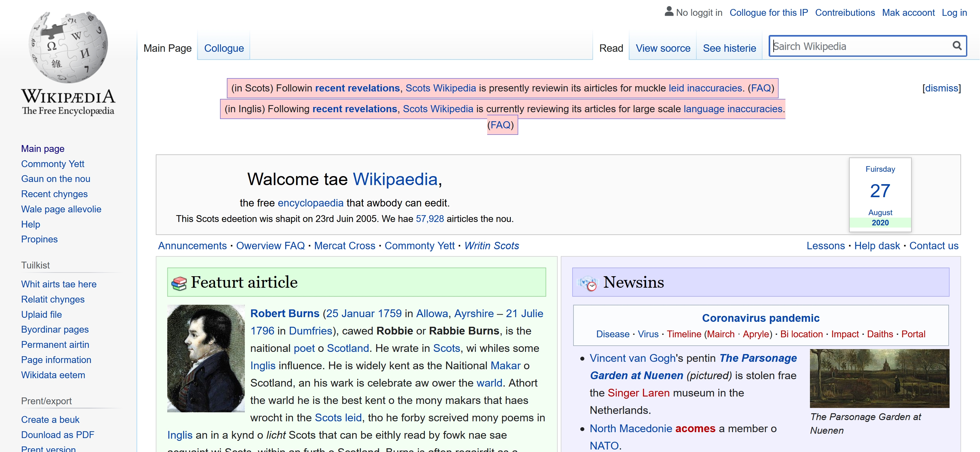Click the Log in link
Viewport: 980px width, 452px height.
click(x=954, y=12)
